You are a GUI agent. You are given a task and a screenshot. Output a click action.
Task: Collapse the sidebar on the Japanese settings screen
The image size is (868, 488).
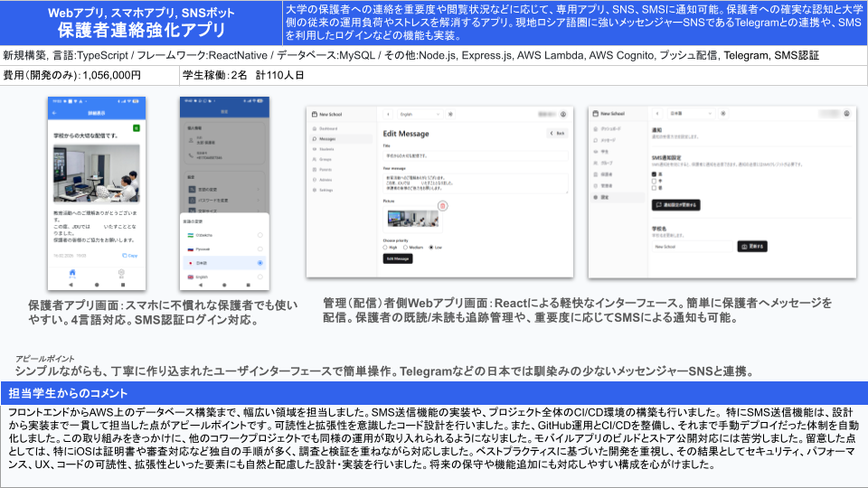[657, 114]
